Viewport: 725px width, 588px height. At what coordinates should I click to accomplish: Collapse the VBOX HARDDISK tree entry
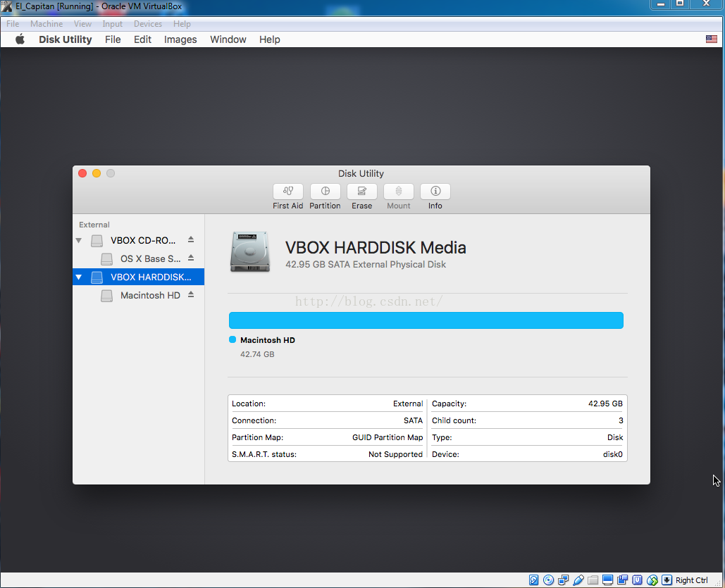tap(79, 277)
